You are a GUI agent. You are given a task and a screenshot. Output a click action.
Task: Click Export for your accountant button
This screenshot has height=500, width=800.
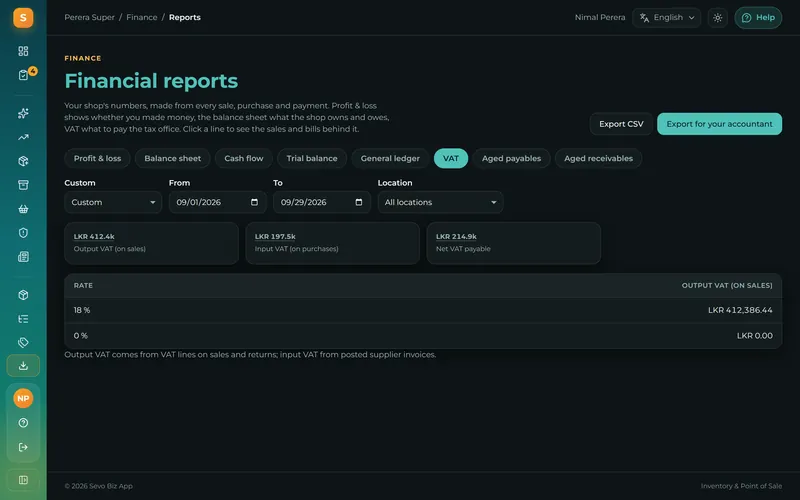[x=719, y=124]
